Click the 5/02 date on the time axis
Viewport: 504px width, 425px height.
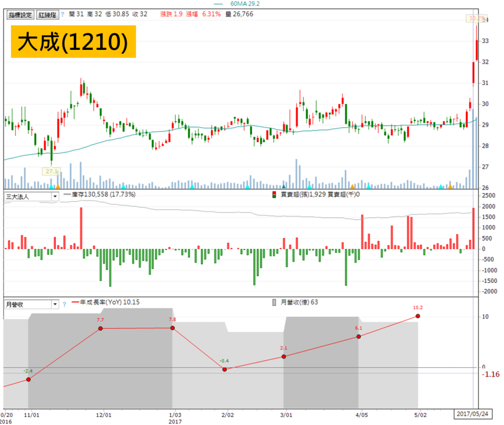pyautogui.click(x=420, y=415)
